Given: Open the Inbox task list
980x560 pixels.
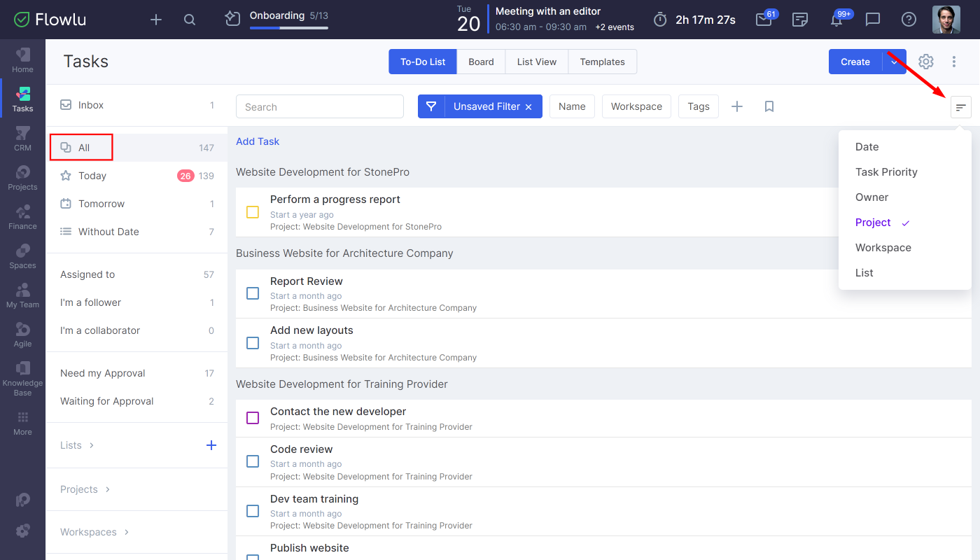Looking at the screenshot, I should click(x=136, y=105).
